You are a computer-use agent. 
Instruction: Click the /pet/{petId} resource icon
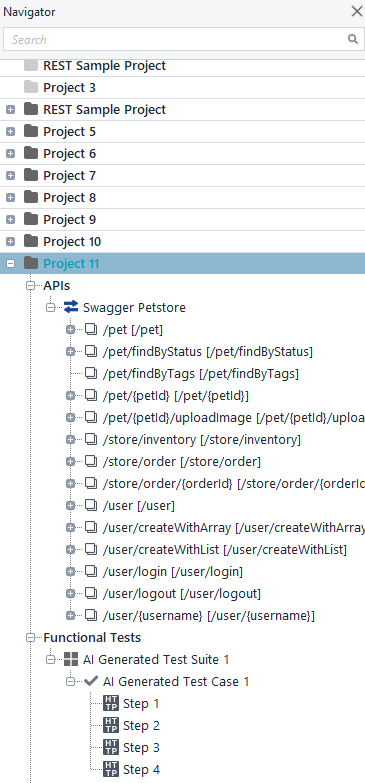90,395
